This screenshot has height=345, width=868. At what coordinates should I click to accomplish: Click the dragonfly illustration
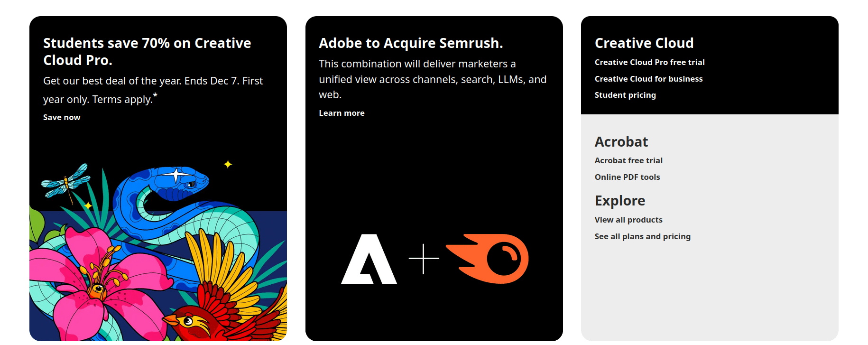pyautogui.click(x=66, y=182)
